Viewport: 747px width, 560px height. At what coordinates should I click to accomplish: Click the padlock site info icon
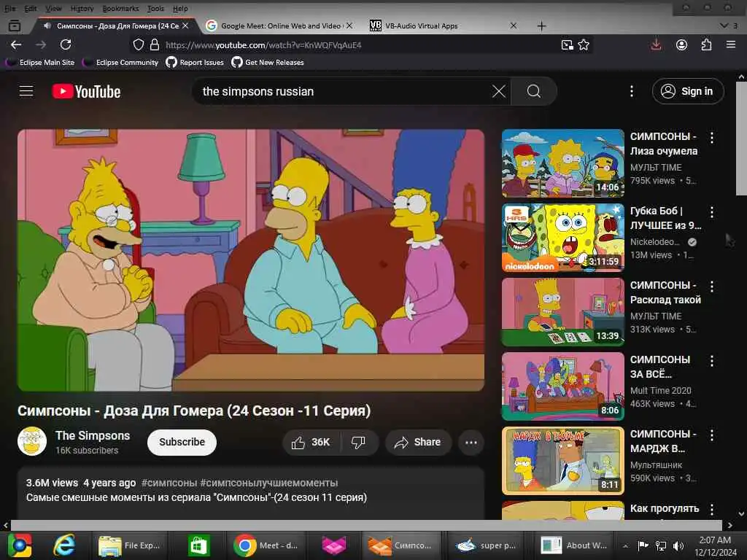pos(155,44)
